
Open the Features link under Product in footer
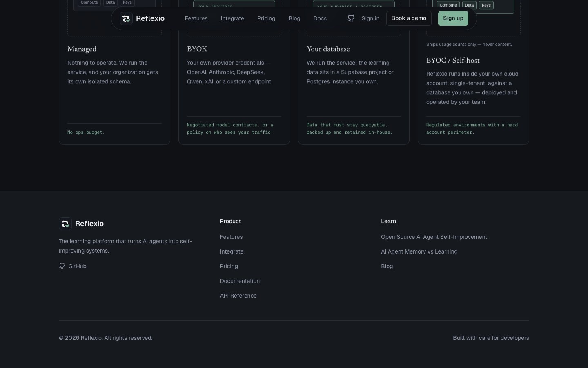[x=231, y=237]
